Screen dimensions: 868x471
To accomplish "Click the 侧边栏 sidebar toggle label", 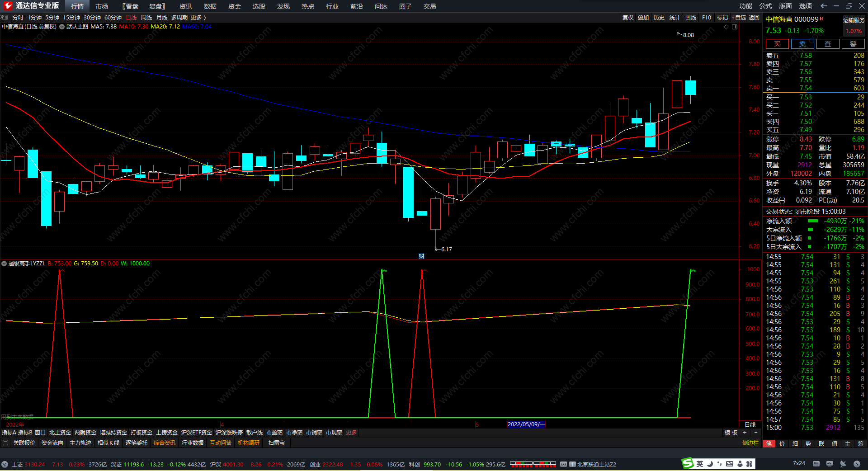I will click(750, 443).
